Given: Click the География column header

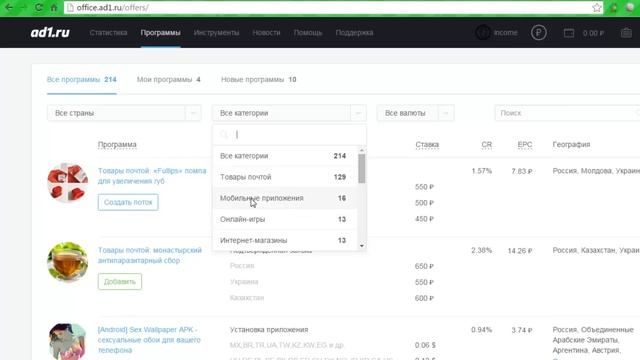Looking at the screenshot, I should [x=571, y=144].
